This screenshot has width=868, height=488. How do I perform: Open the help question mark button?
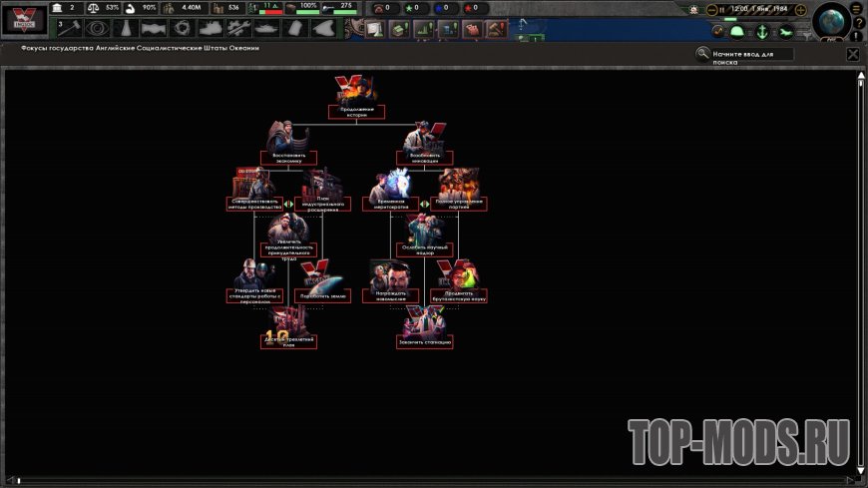coord(858,23)
